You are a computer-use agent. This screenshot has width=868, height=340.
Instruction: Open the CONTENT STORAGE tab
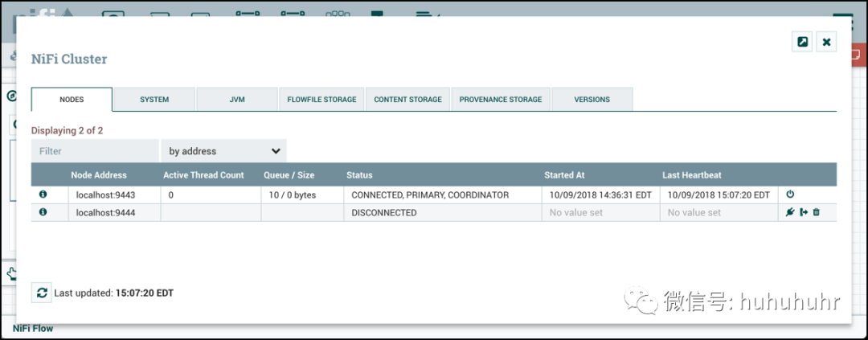(x=408, y=100)
